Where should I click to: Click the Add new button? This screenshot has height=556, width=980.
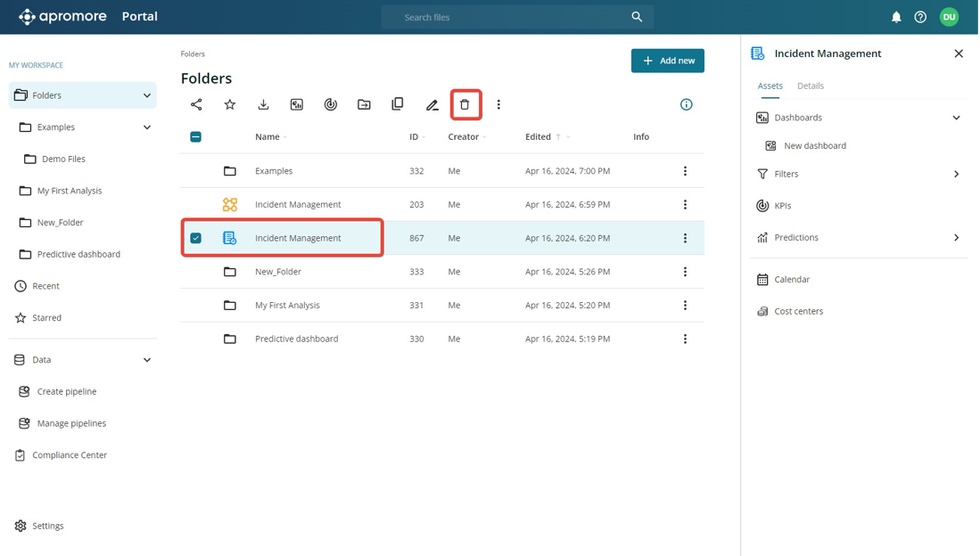668,61
